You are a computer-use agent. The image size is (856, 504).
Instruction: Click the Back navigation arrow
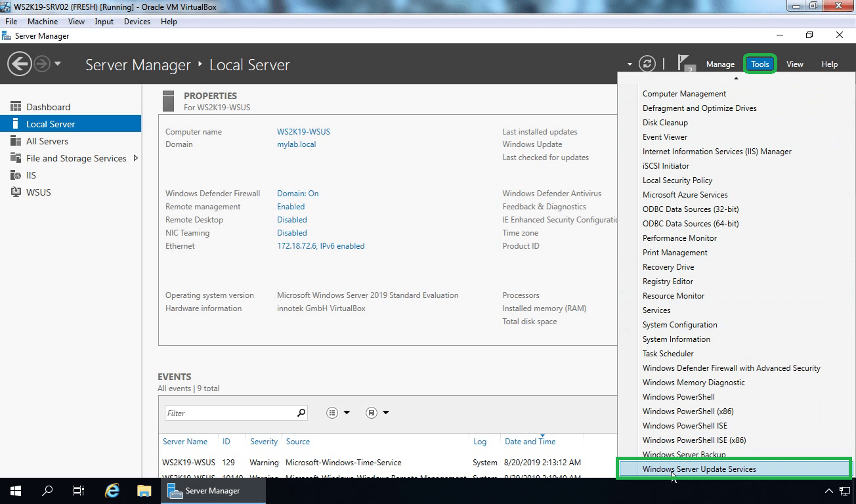[x=20, y=64]
